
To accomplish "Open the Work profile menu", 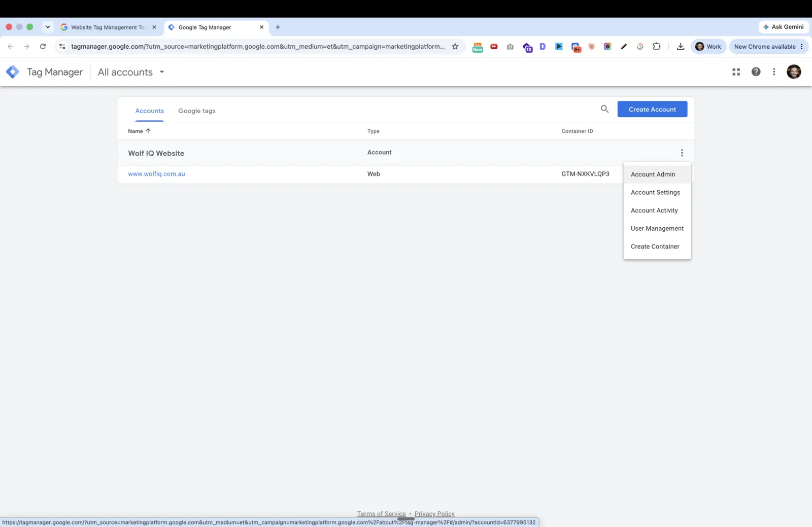I will pos(708,47).
